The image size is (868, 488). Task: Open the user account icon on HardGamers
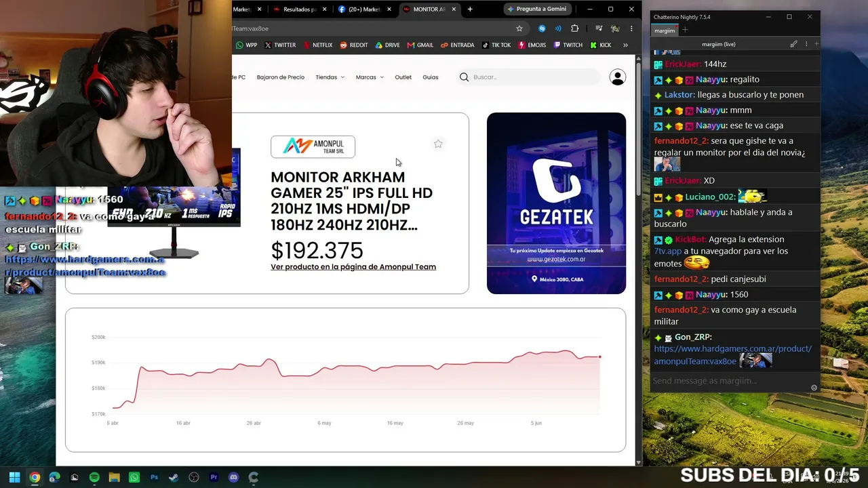pyautogui.click(x=618, y=77)
